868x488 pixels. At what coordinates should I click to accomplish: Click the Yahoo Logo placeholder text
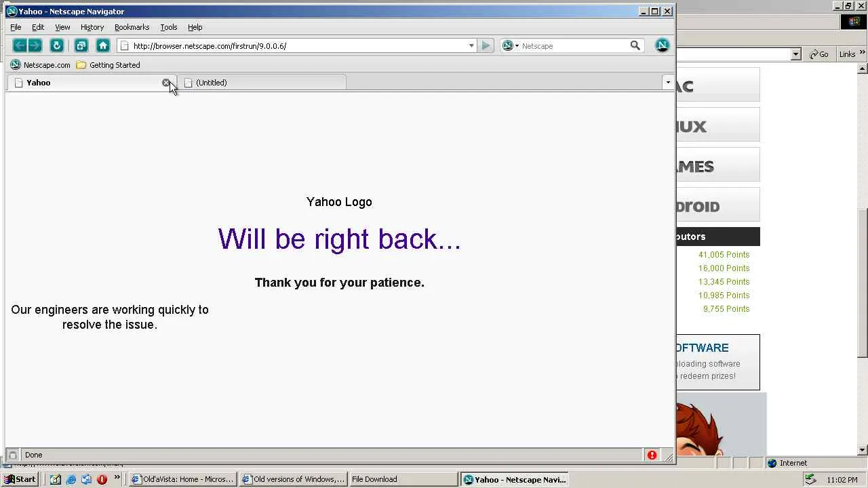(x=339, y=202)
